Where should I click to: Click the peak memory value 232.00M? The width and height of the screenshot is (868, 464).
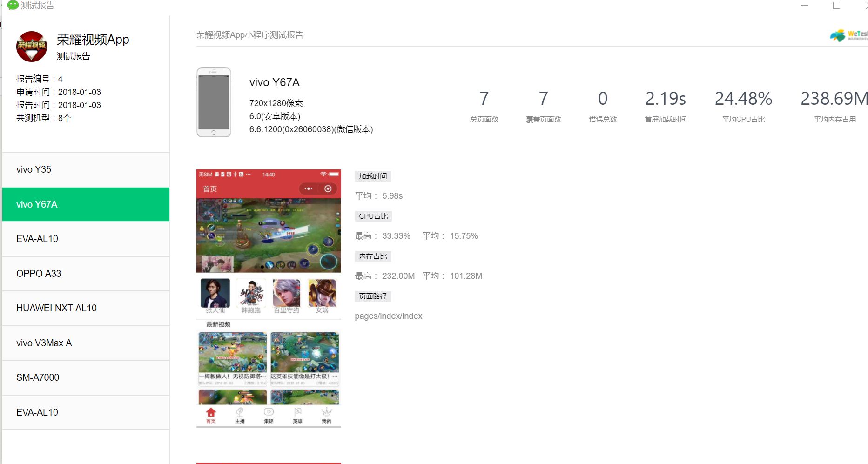398,276
